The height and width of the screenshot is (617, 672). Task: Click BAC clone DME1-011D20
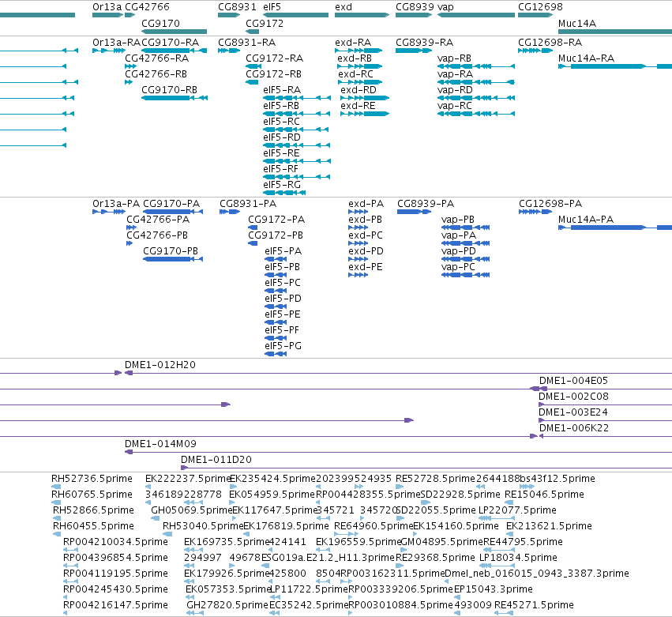click(426, 468)
